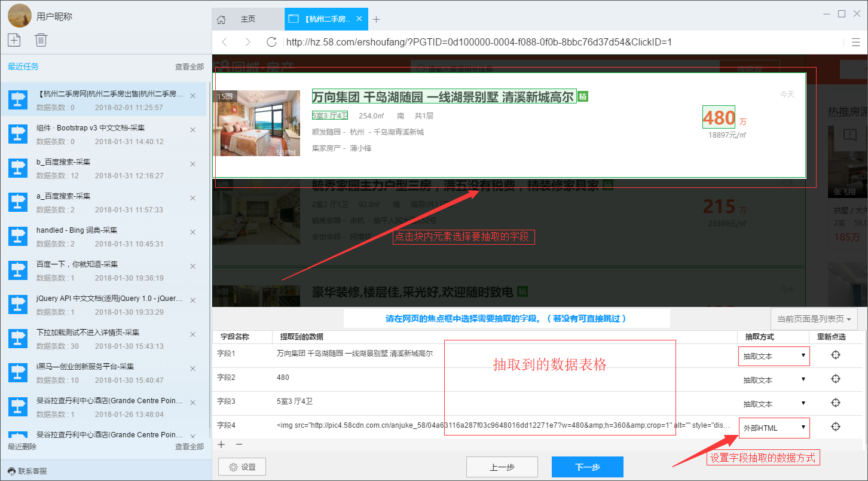Click the 用户昵称 username label
Screen dimensions: 868x481
coord(54,17)
